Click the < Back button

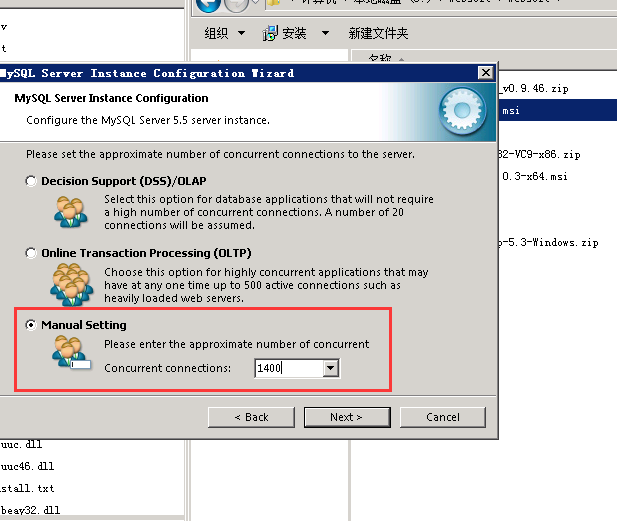[x=251, y=417]
